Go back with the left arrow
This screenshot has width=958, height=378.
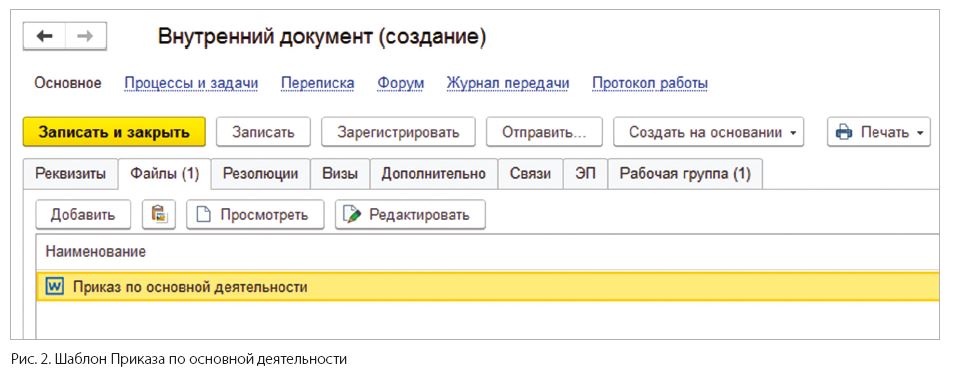44,37
